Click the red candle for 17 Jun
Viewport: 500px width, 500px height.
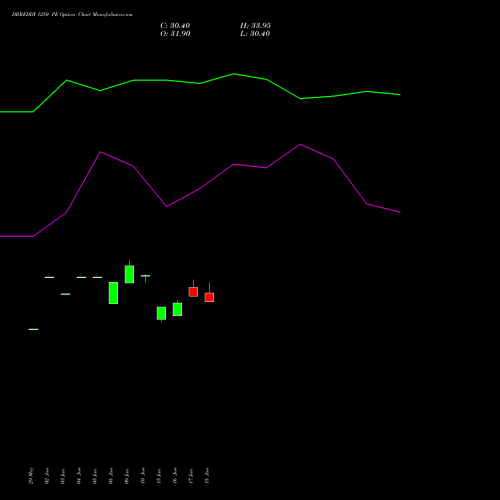tap(193, 292)
